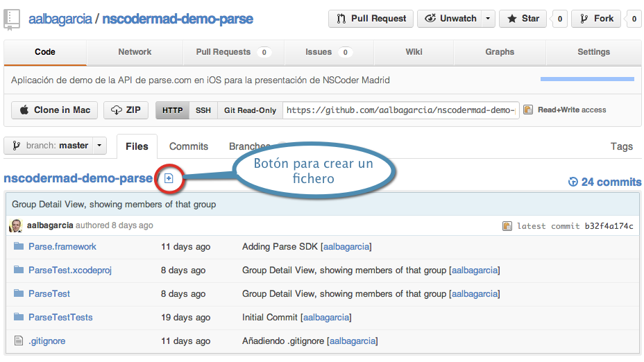The width and height of the screenshot is (644, 362).
Task: Open the branch: master selector
Action: (x=56, y=146)
